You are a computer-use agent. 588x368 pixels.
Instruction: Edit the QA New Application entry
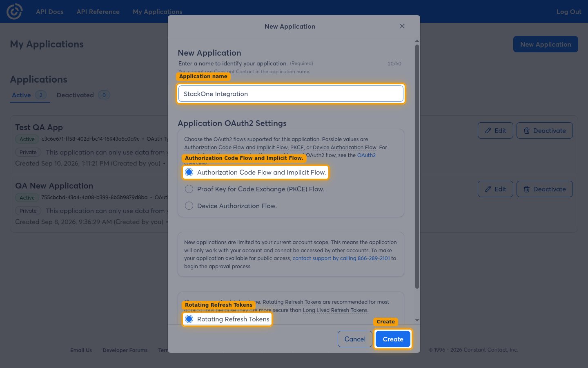point(495,189)
